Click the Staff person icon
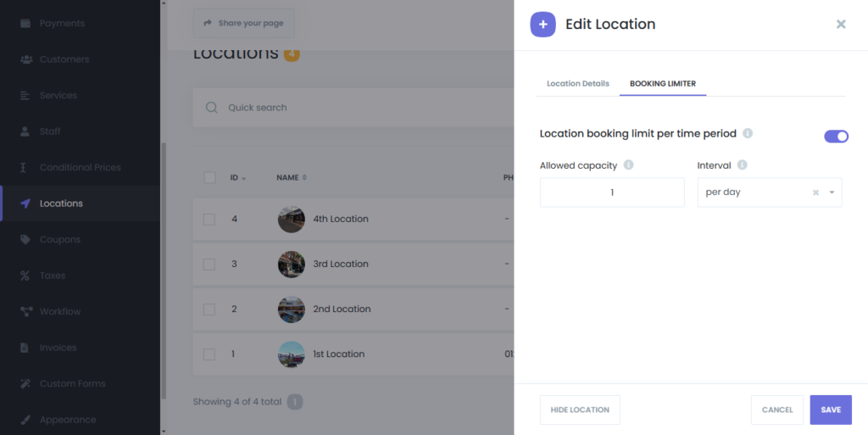Viewport: 868px width, 435px height. click(x=25, y=131)
